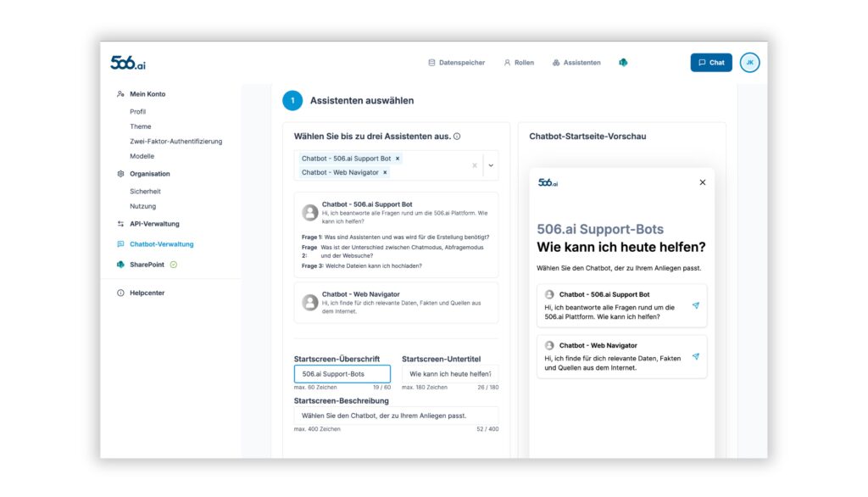Click the Startscreen-Beschreibung text field
The image size is (868, 497).
tap(396, 416)
